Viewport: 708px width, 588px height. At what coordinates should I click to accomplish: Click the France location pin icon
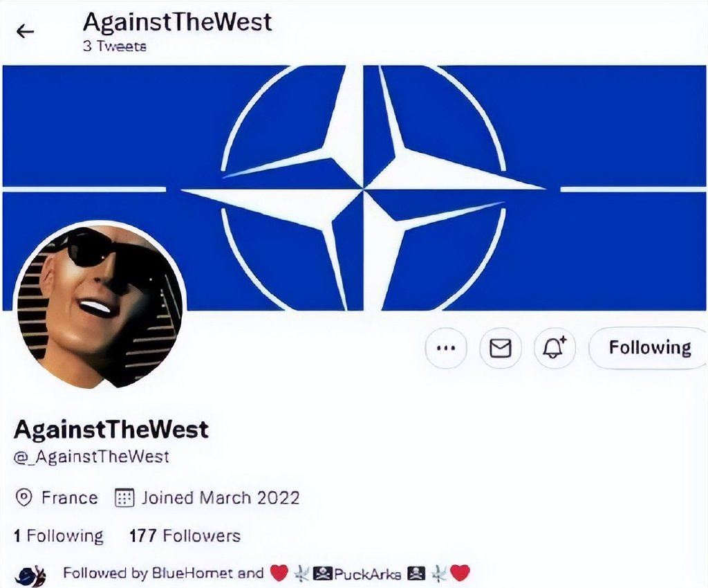click(24, 497)
